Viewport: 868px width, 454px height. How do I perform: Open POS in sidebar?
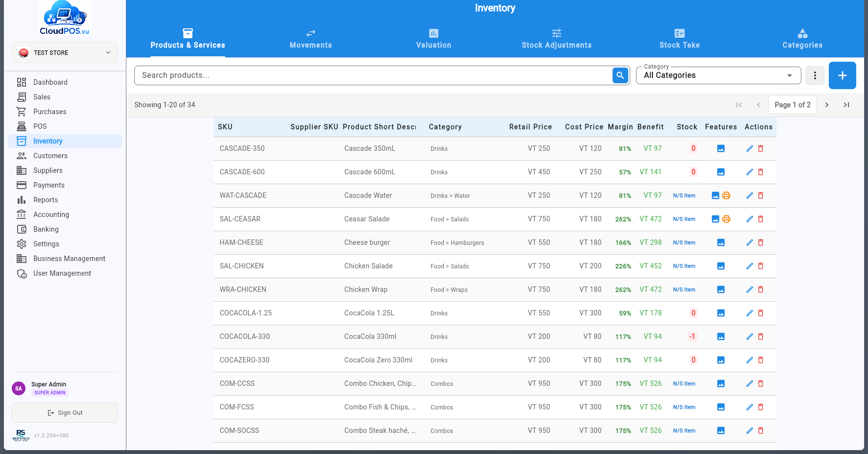pyautogui.click(x=65, y=126)
